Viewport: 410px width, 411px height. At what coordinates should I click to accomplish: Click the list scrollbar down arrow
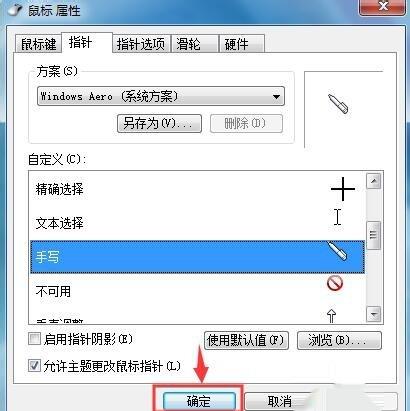pyautogui.click(x=373, y=314)
